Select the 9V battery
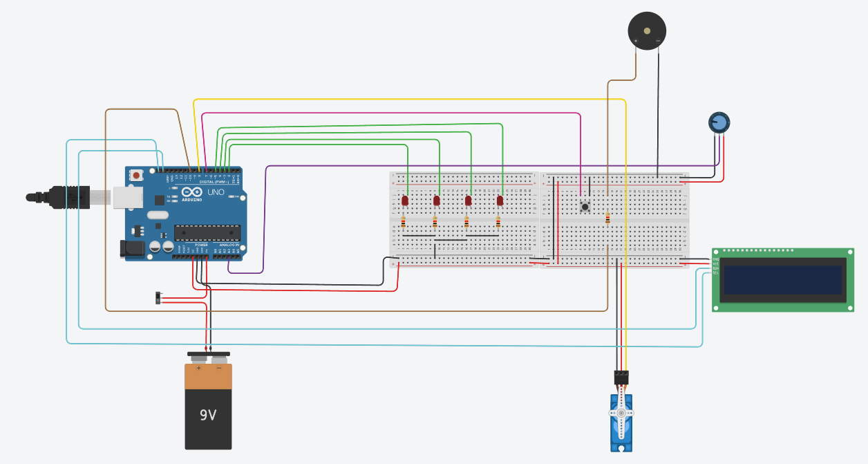 pos(208,408)
